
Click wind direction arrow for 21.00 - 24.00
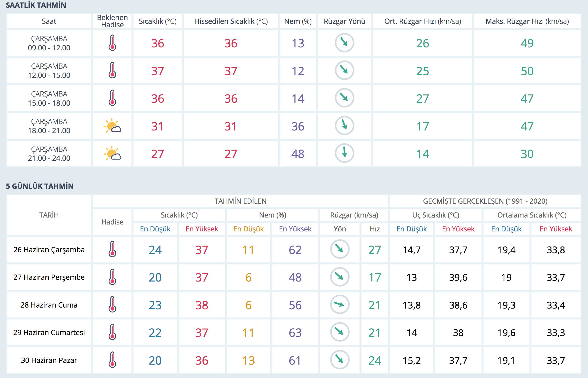coord(344,153)
